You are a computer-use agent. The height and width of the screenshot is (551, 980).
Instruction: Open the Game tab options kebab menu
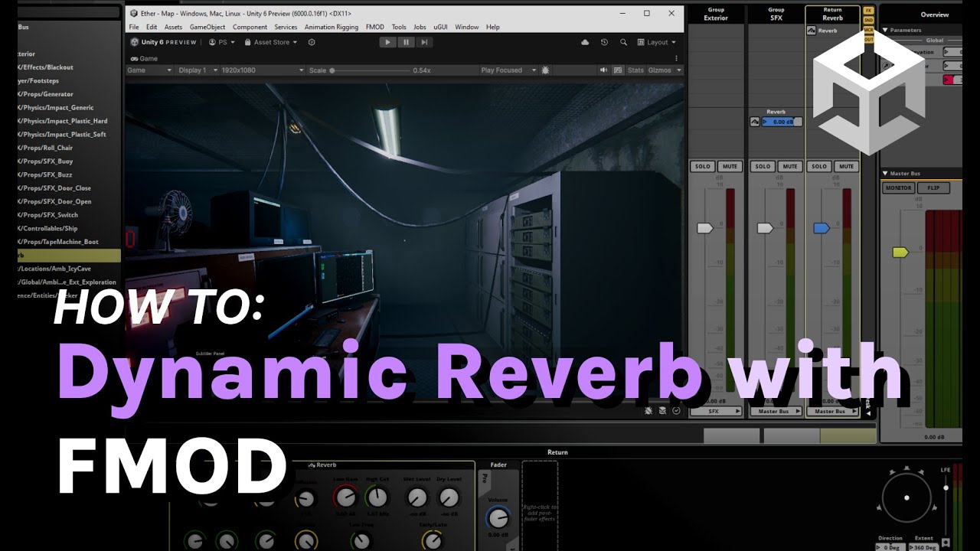[x=676, y=58]
